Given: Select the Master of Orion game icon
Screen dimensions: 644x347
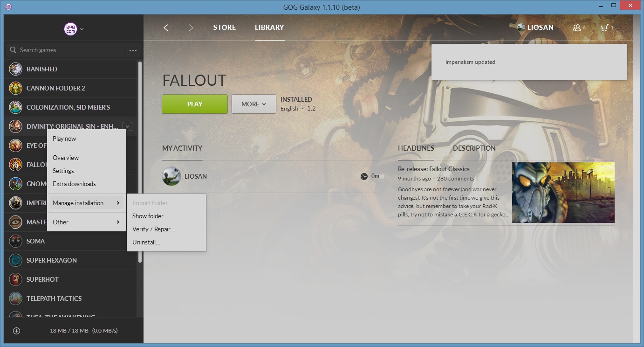Looking at the screenshot, I should click(15, 222).
